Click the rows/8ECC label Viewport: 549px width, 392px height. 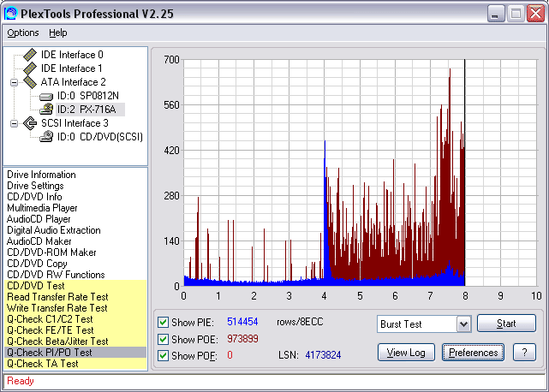click(x=300, y=322)
